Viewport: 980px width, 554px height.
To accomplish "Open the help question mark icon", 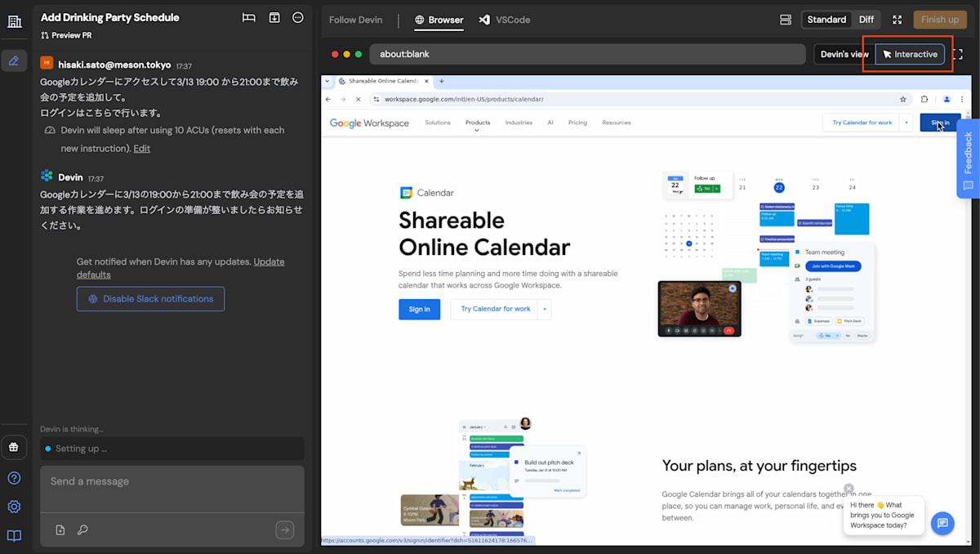I will coord(14,478).
